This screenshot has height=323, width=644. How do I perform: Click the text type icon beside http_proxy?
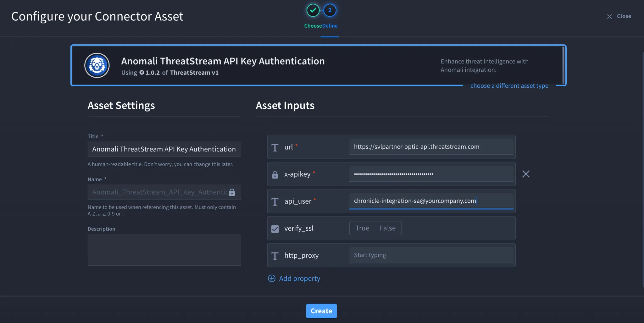tap(275, 256)
